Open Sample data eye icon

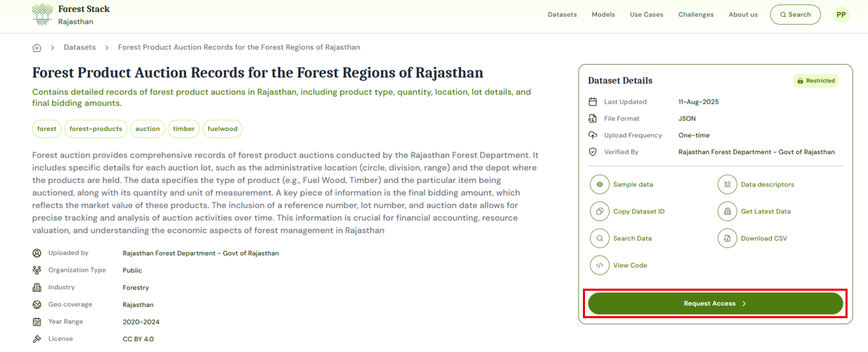pos(600,184)
